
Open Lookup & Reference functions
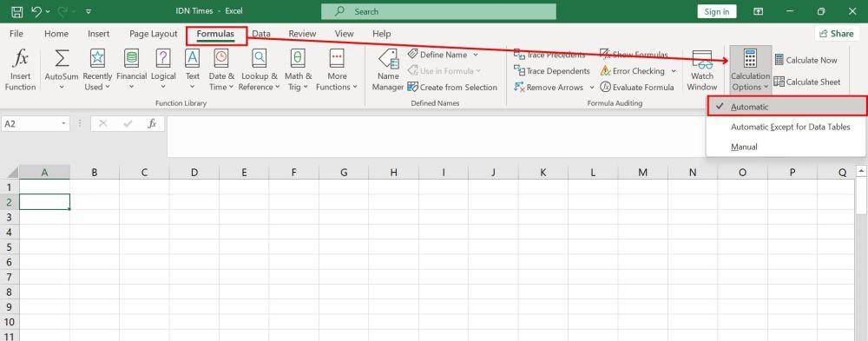pyautogui.click(x=259, y=69)
